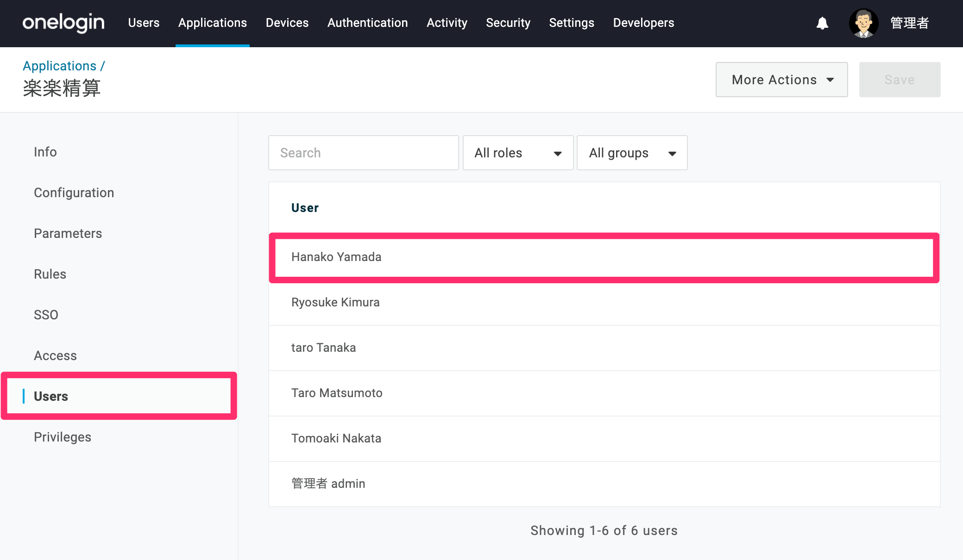The image size is (963, 560).
Task: Click the admin profile avatar
Action: coord(863,23)
